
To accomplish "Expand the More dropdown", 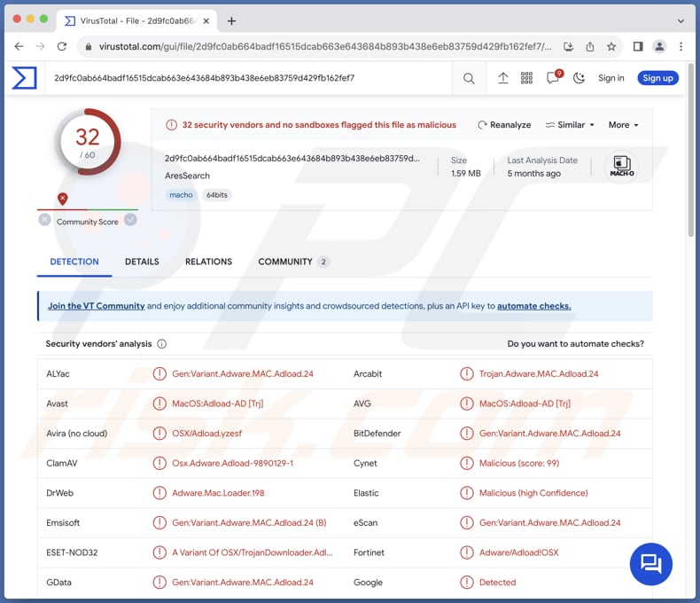I will point(623,125).
